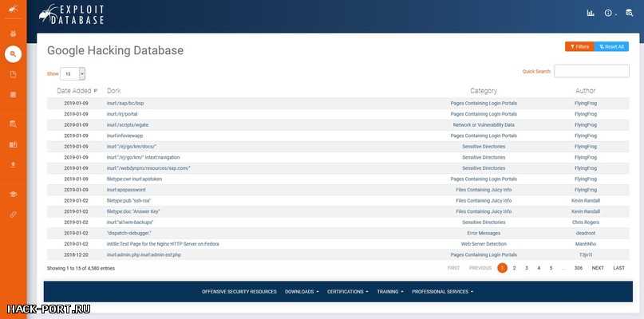Open the small ant logo in sidebar
644x319 pixels.
click(13, 8)
